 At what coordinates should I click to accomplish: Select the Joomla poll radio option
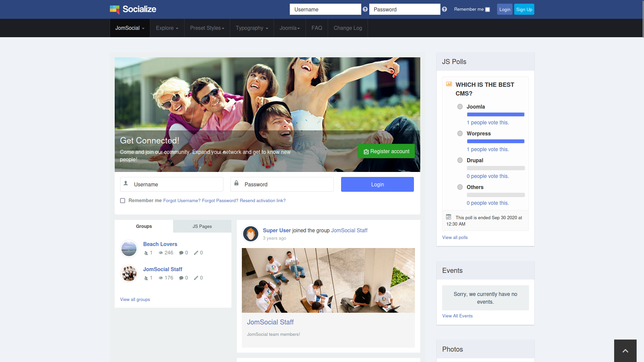[460, 107]
